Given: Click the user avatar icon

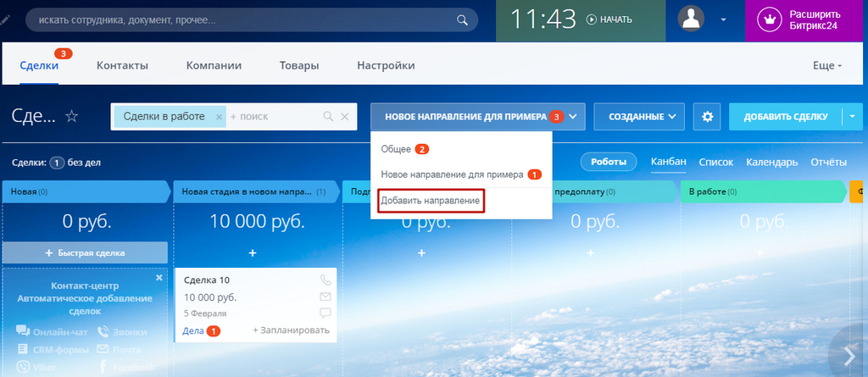Looking at the screenshot, I should click(x=691, y=19).
